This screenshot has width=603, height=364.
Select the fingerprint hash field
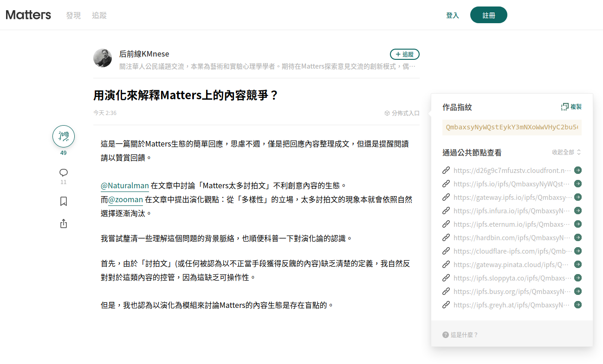(512, 127)
